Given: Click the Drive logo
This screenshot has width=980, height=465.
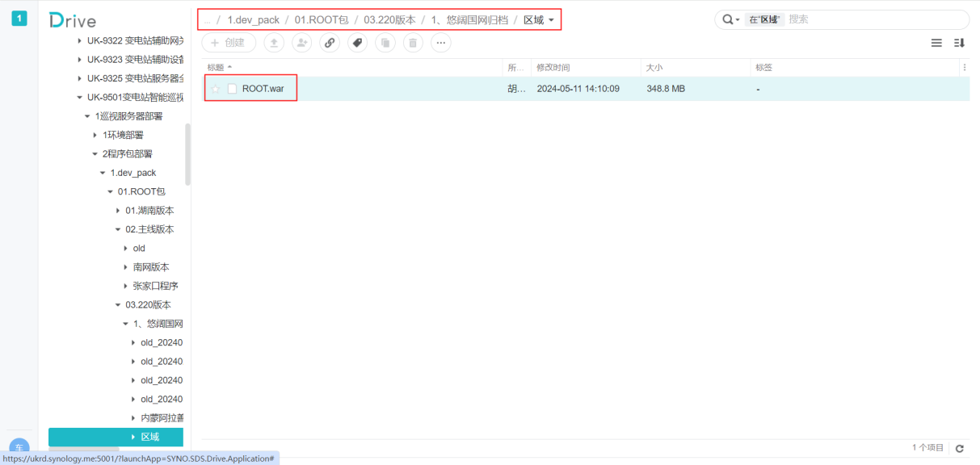Looking at the screenshot, I should [x=72, y=20].
